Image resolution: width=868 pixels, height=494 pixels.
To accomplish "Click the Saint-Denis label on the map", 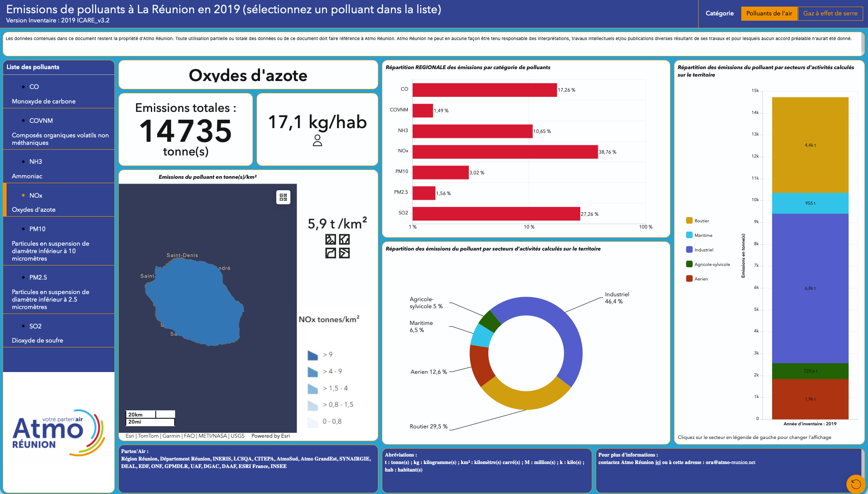I will coord(182,255).
